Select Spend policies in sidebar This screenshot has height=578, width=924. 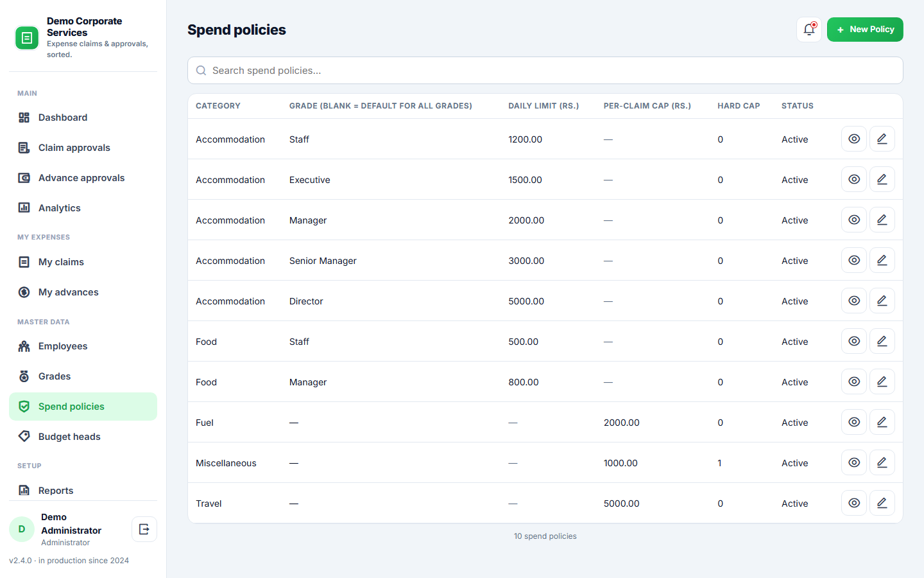tap(83, 407)
